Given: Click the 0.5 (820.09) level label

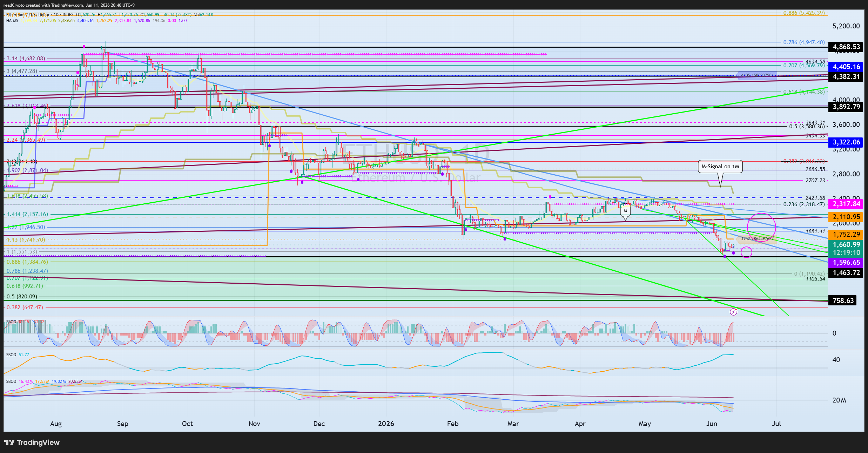Looking at the screenshot, I should [x=22, y=297].
